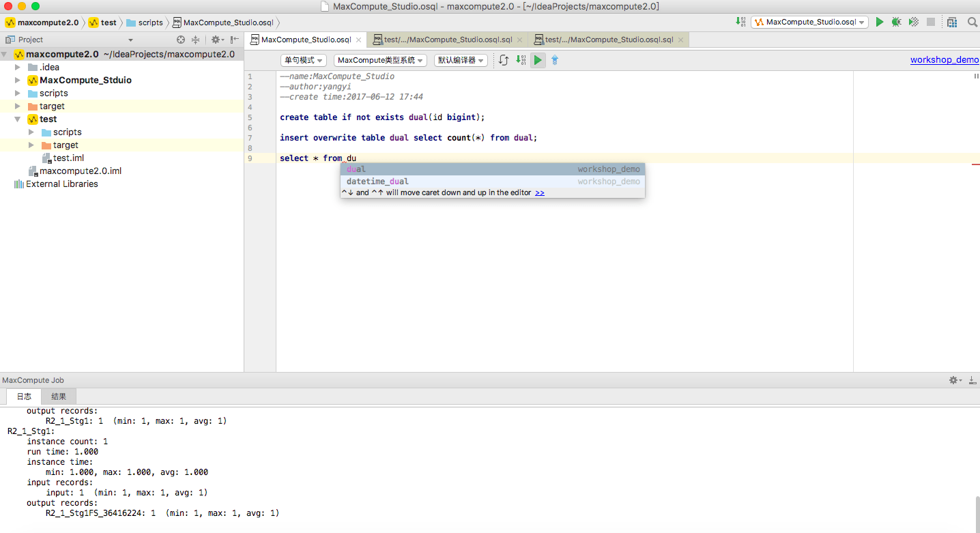Expand the scripts folder under test
The width and height of the screenshot is (980, 533).
[31, 132]
